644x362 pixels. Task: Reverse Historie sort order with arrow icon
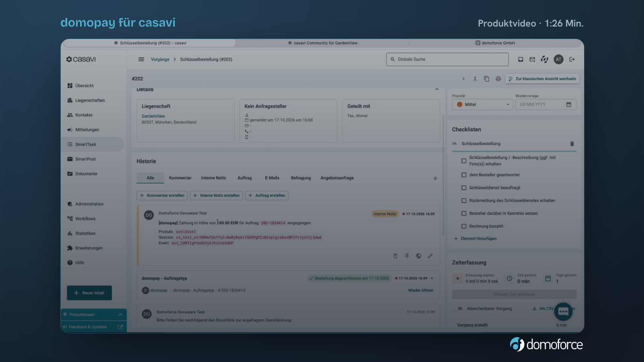click(x=435, y=178)
